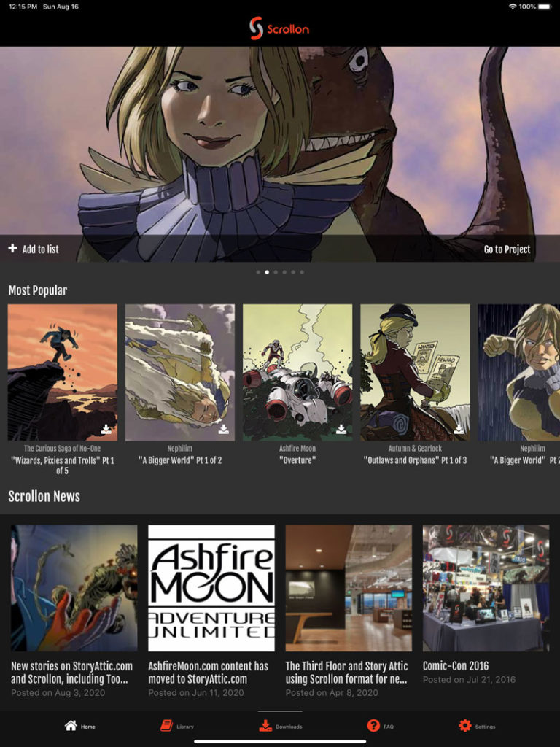This screenshot has height=747, width=560.
Task: Switch to Library tab label
Action: click(x=185, y=727)
